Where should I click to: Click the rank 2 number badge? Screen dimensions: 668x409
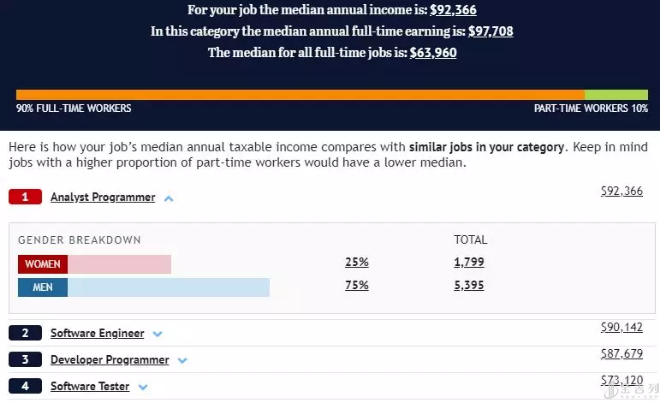(x=24, y=333)
